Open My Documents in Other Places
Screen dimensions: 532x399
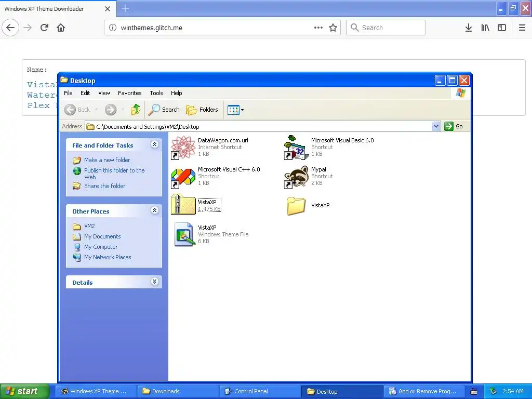click(102, 236)
